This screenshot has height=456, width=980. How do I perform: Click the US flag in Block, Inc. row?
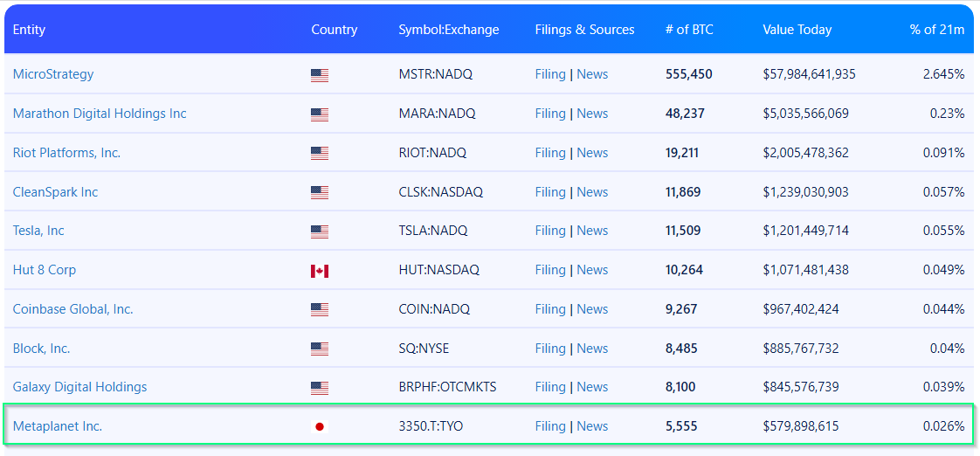tap(320, 349)
